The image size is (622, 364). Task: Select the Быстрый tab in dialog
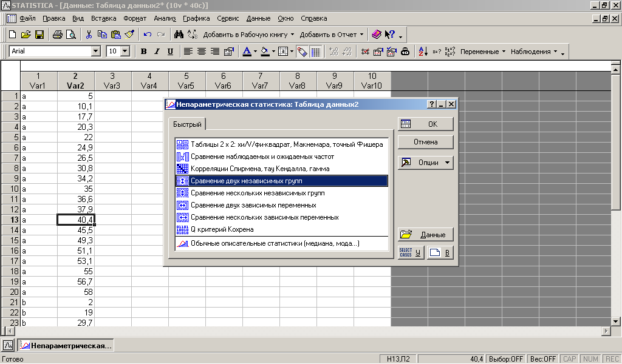pos(187,124)
